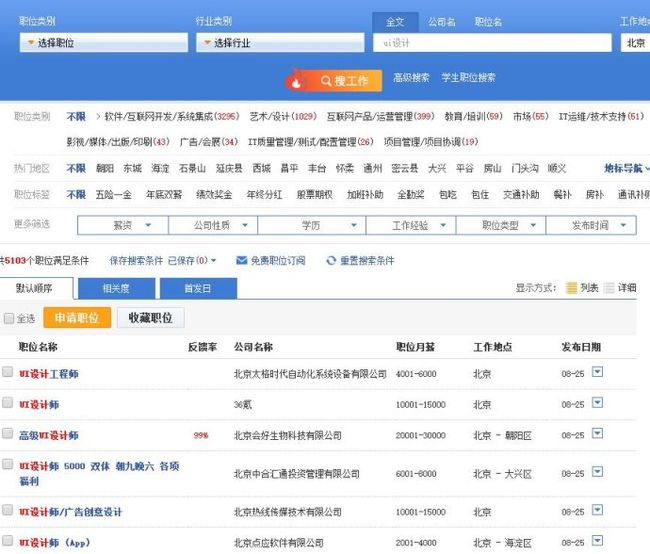This screenshot has width=650, height=554.
Task: Expand details arrow for 36氪 row
Action: point(597,402)
